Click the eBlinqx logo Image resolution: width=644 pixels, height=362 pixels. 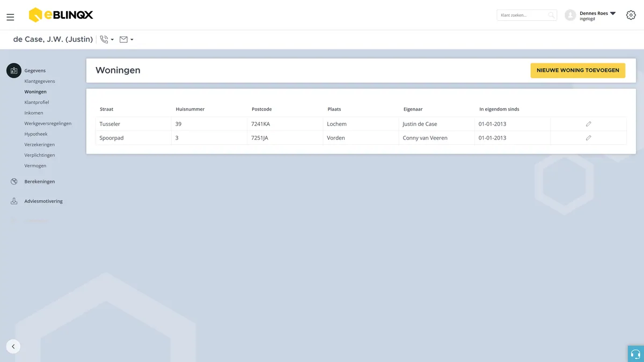(x=61, y=15)
